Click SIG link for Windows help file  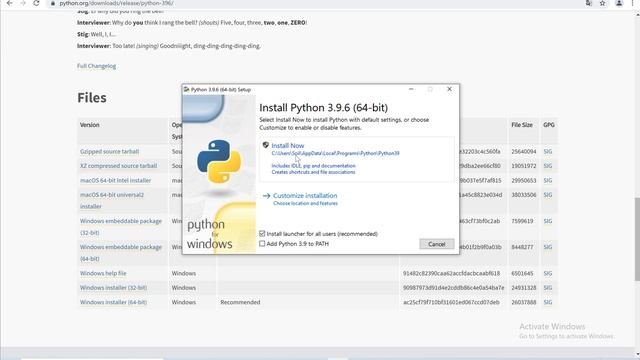548,273
